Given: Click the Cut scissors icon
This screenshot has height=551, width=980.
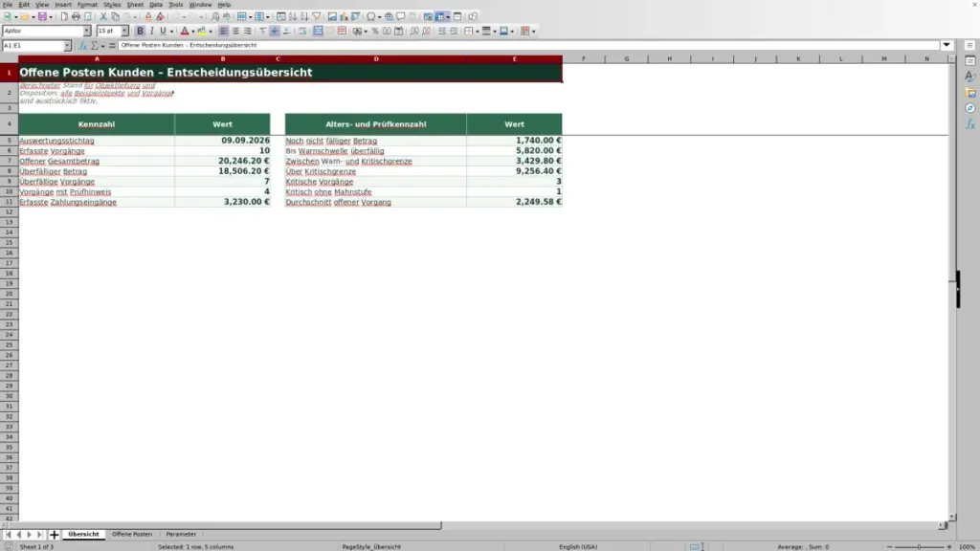Looking at the screenshot, I should (103, 17).
